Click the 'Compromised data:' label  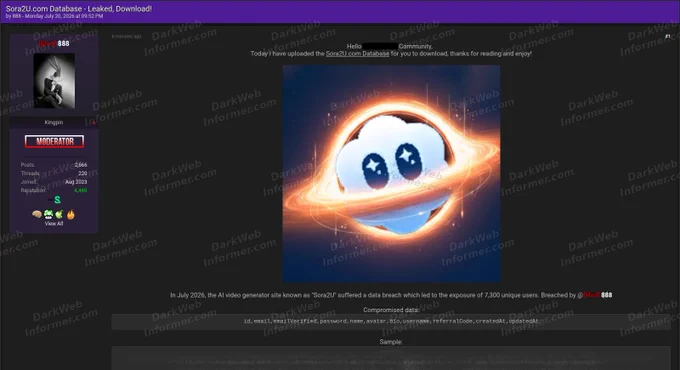click(x=391, y=310)
